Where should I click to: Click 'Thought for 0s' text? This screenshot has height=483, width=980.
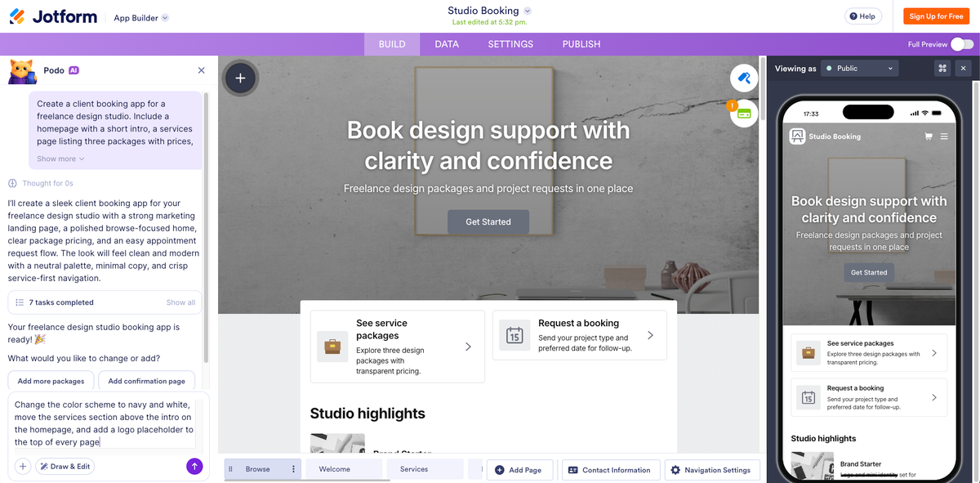point(47,183)
